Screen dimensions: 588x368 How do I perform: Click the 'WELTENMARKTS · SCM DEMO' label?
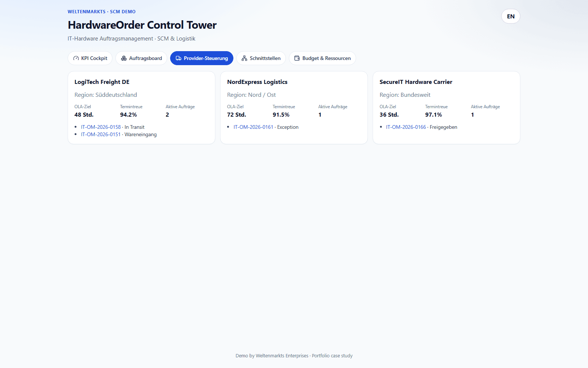tap(101, 12)
